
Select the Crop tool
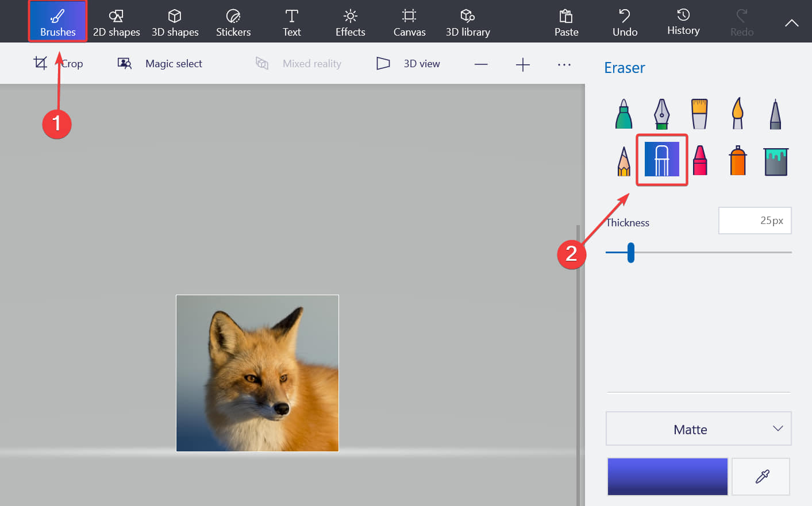click(x=57, y=63)
